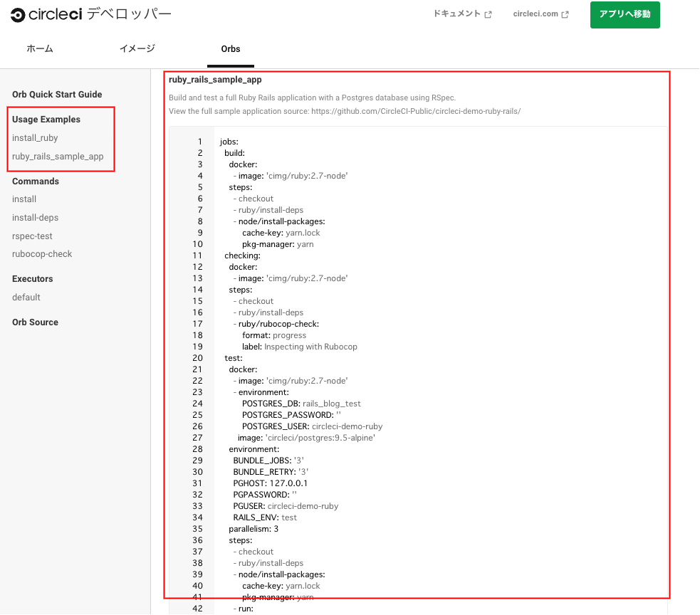Switch to the ホーム tab

(x=40, y=48)
